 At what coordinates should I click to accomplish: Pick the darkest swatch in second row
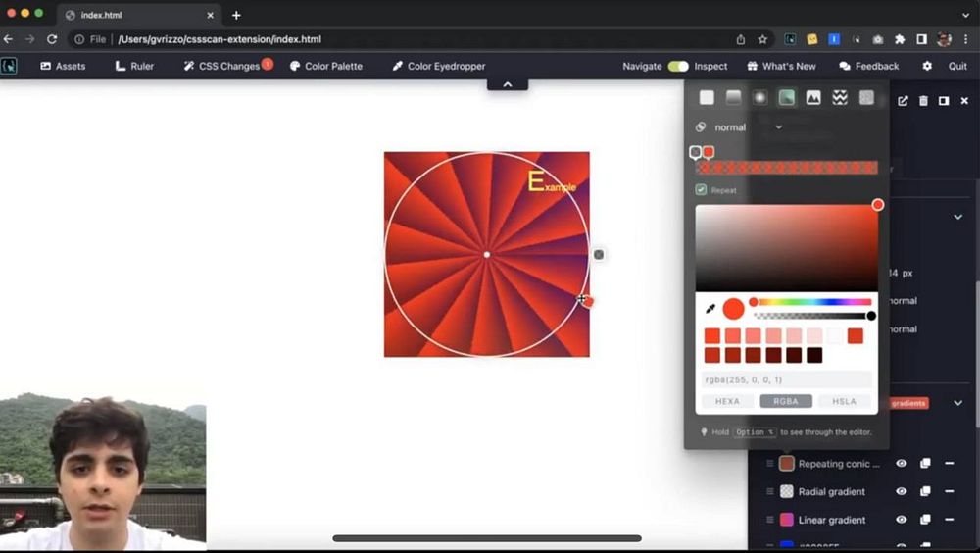point(813,355)
